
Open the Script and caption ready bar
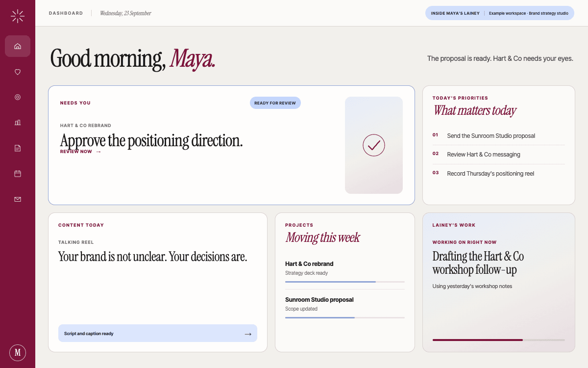pos(158,333)
